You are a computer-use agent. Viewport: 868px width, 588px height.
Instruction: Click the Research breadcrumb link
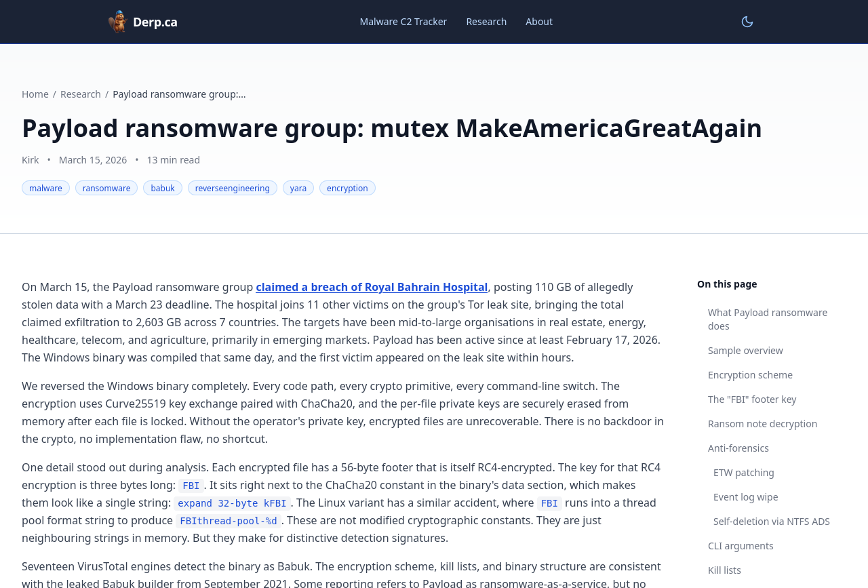click(81, 94)
